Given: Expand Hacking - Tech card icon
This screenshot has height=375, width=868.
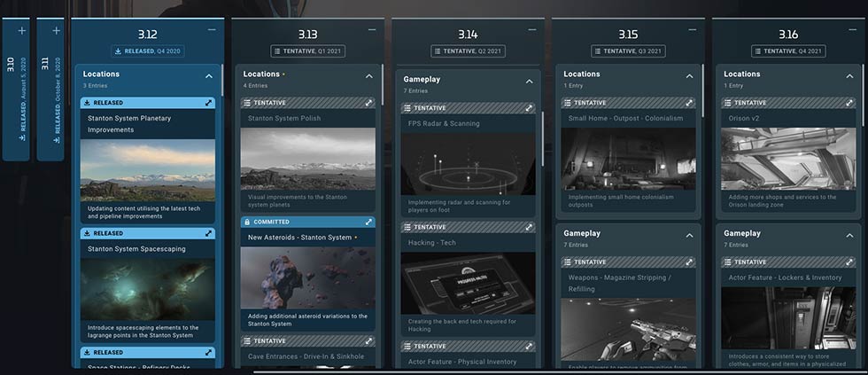Looking at the screenshot, I should [529, 227].
